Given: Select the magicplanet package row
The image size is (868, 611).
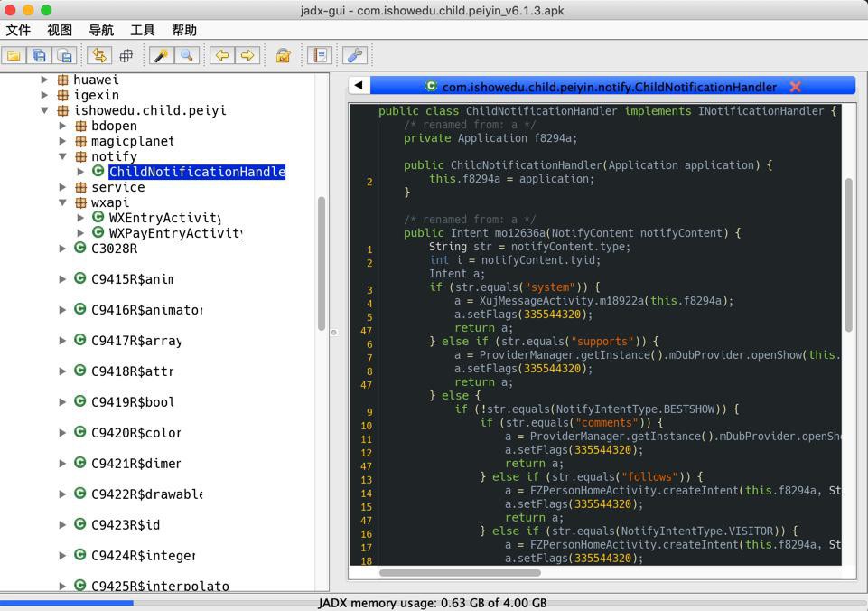Looking at the screenshot, I should pyautogui.click(x=133, y=141).
